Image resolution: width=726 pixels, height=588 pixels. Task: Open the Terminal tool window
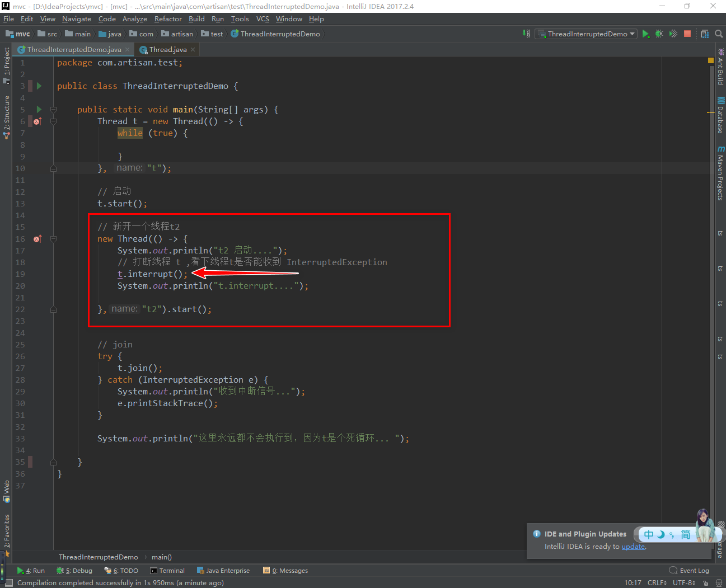pyautogui.click(x=167, y=571)
